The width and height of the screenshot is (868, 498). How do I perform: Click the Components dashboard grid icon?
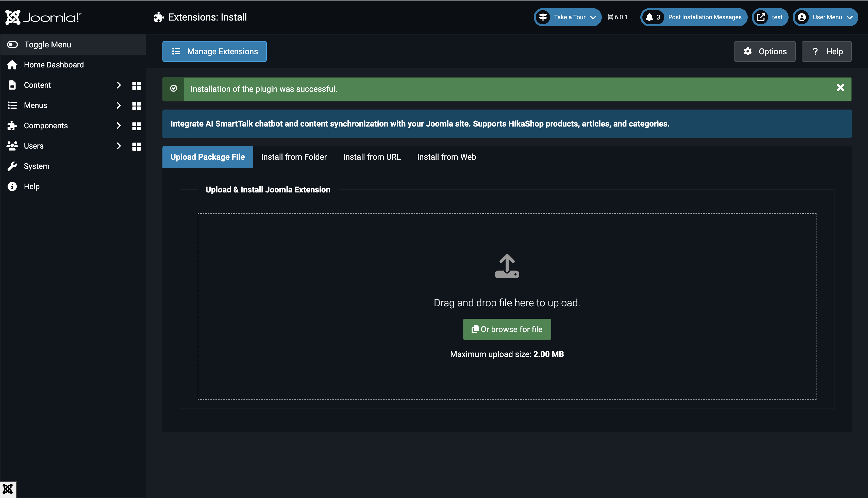coord(136,126)
